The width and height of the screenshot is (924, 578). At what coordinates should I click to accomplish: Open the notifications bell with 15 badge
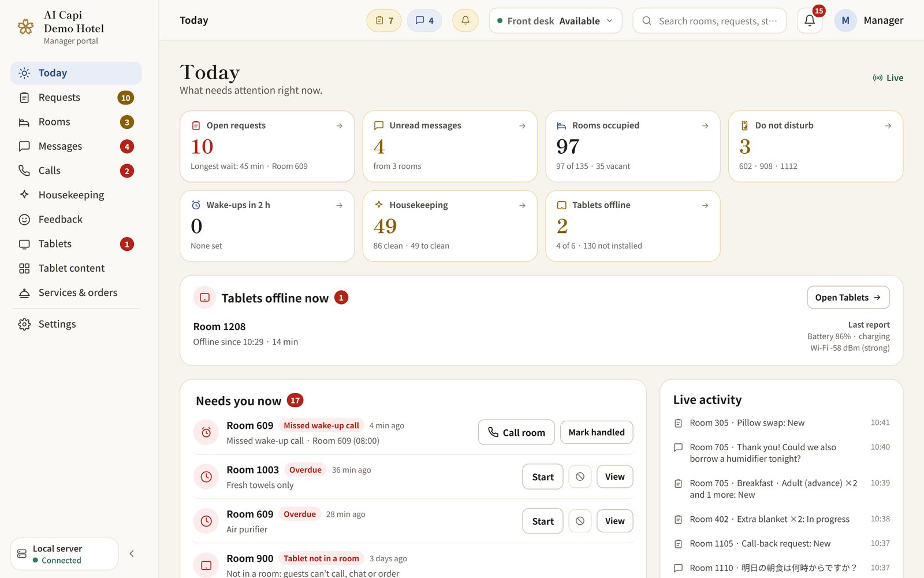pos(810,21)
